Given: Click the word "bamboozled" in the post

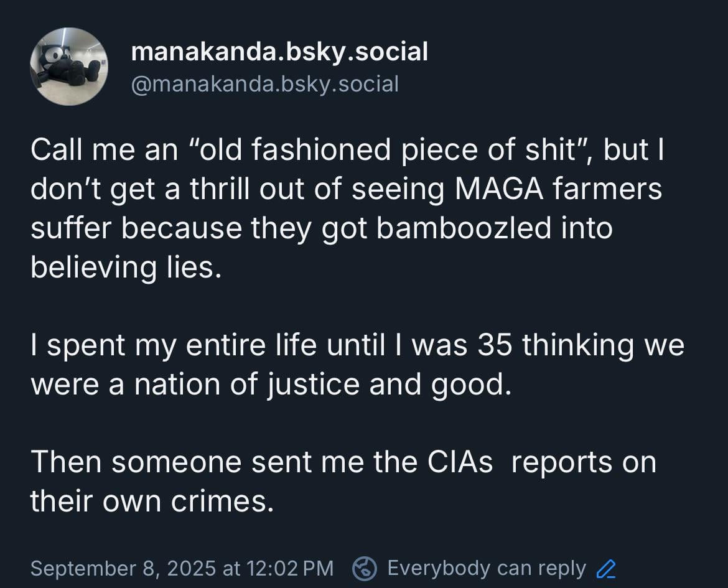Looking at the screenshot, I should click(464, 228).
